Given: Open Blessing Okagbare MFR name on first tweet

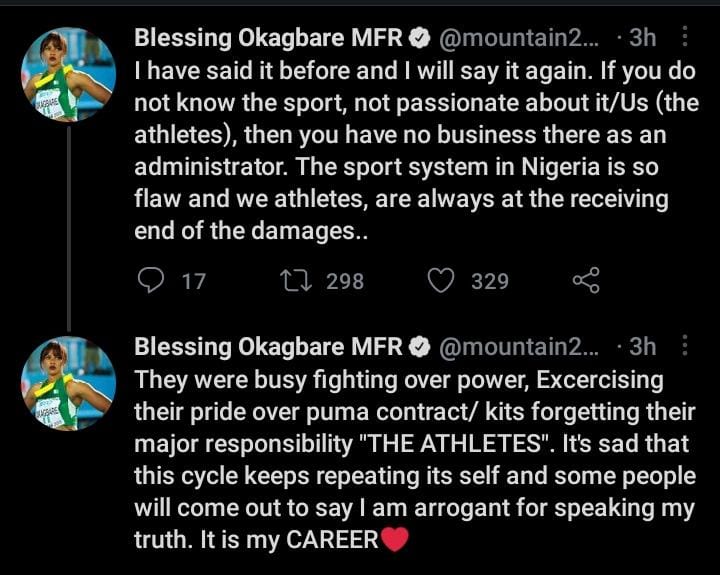Looking at the screenshot, I should [268, 37].
